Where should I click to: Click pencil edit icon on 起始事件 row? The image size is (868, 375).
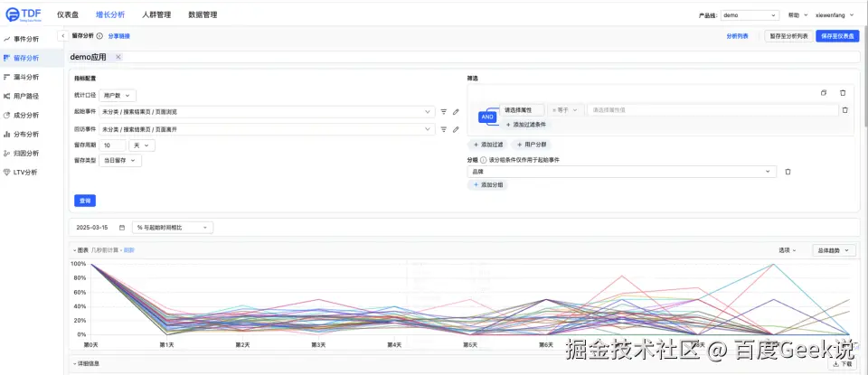click(456, 112)
